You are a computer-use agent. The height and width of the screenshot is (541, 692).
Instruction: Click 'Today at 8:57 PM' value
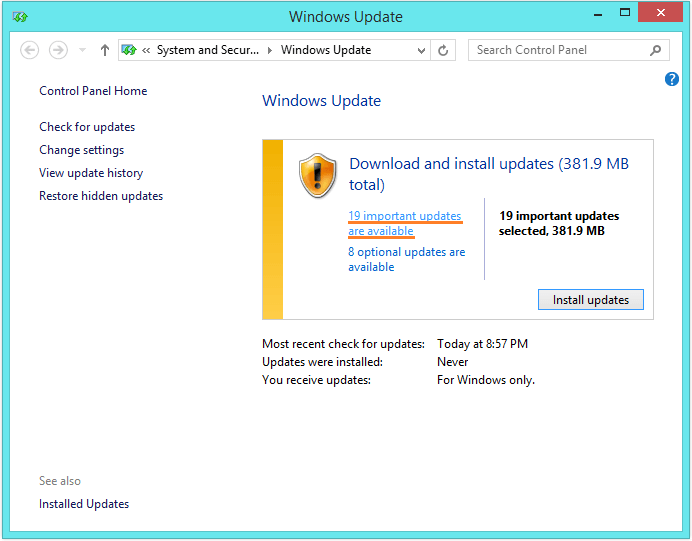click(x=482, y=344)
